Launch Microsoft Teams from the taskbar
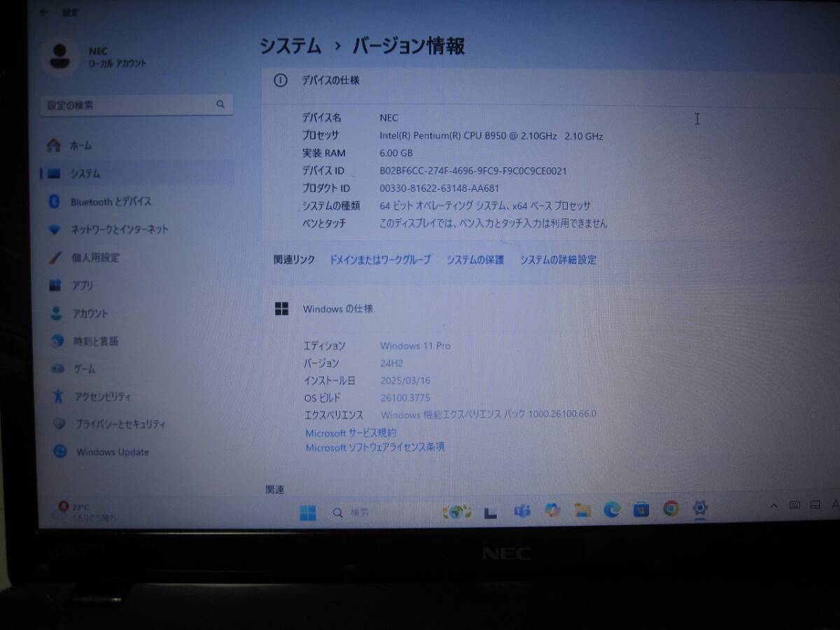840x630 pixels. click(521, 511)
